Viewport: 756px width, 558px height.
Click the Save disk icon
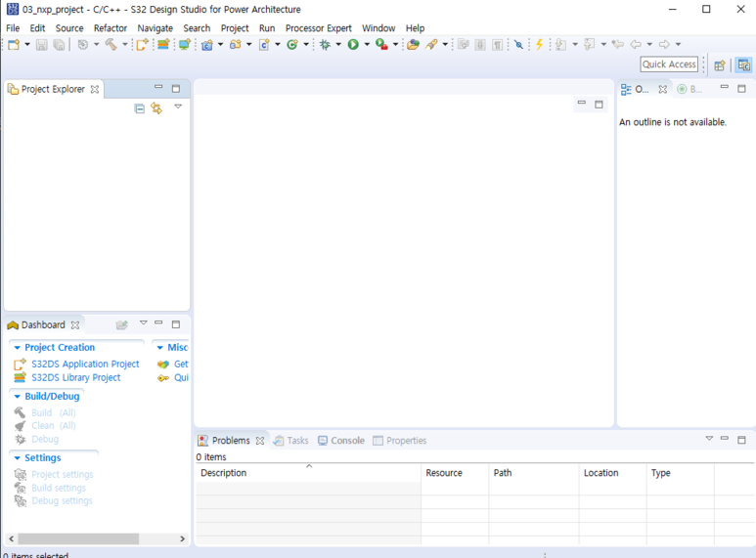41,45
